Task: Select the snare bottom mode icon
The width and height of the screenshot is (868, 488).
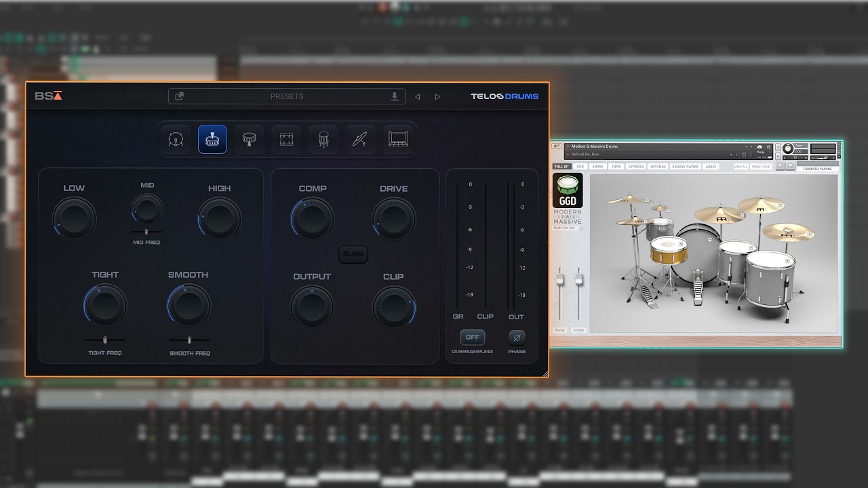Action: tap(250, 139)
